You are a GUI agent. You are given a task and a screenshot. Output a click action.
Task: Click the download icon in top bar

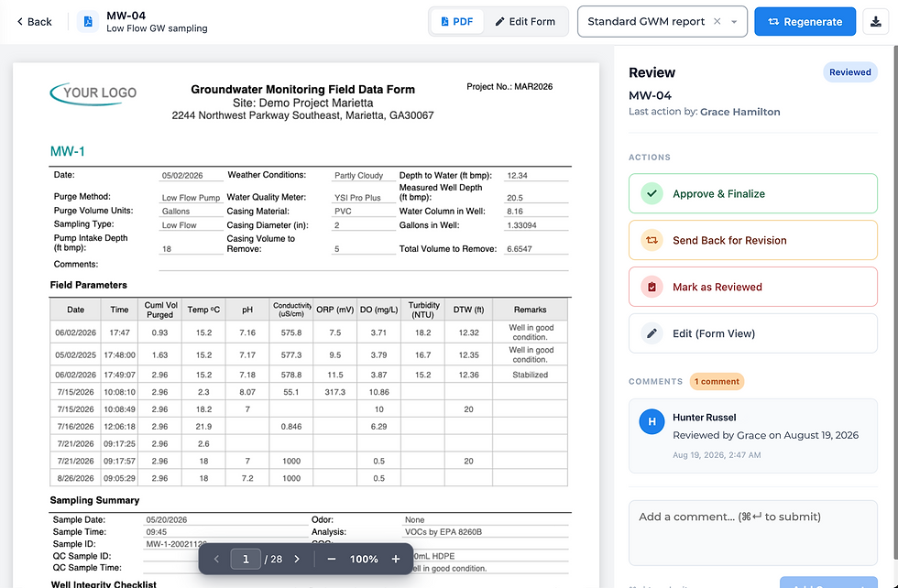(x=875, y=22)
